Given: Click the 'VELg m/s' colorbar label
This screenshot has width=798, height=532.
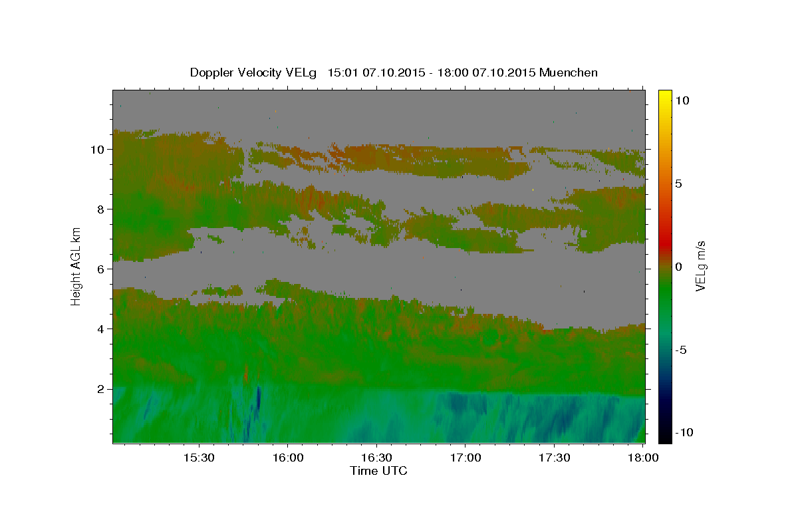Looking at the screenshot, I should coord(700,266).
